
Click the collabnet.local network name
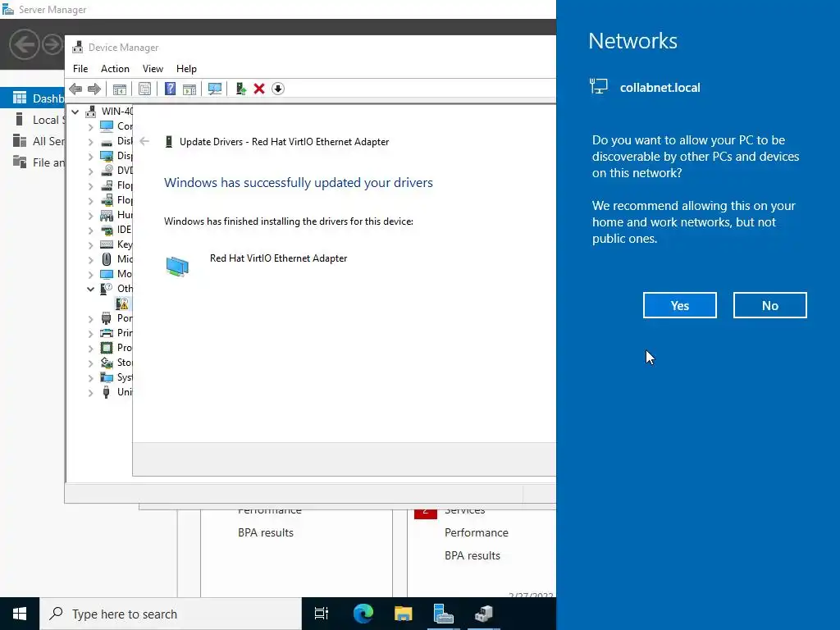[x=660, y=88]
